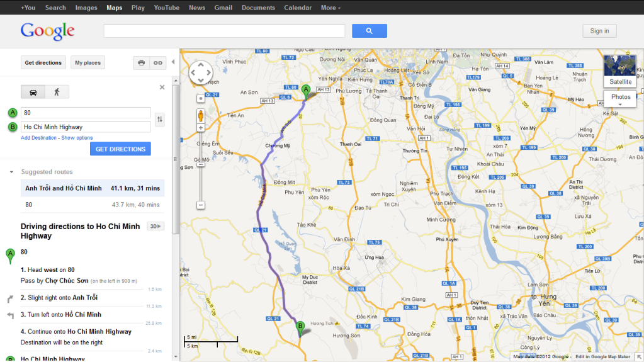644x362 pixels.
Task: Click the blue GET DIRECTIONS button
Action: point(120,149)
